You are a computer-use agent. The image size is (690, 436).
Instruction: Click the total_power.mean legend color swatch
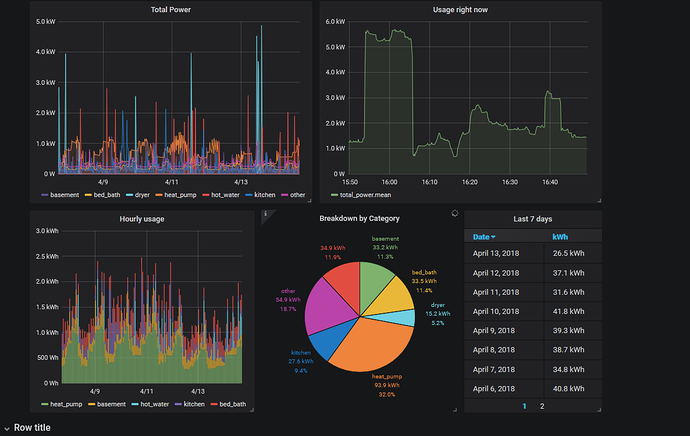point(334,195)
